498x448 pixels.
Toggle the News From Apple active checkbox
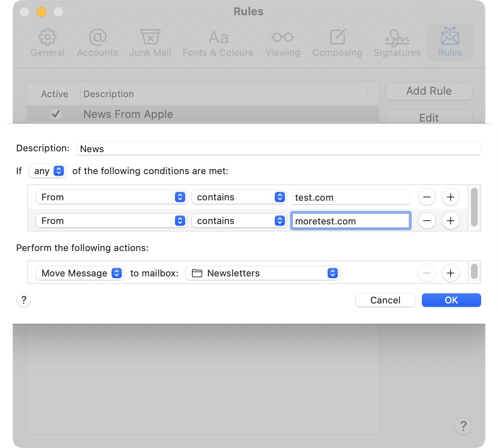(x=56, y=114)
